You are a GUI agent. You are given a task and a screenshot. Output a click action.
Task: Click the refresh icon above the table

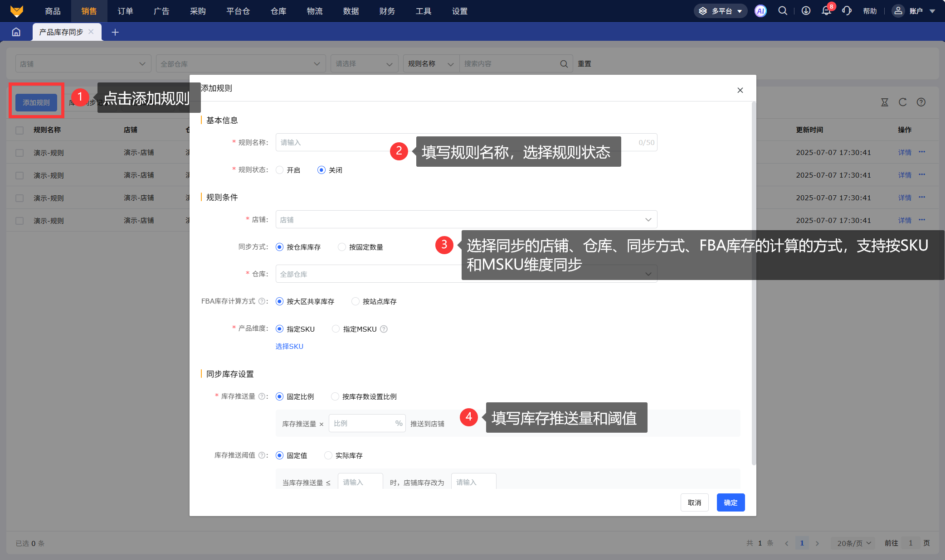point(903,102)
